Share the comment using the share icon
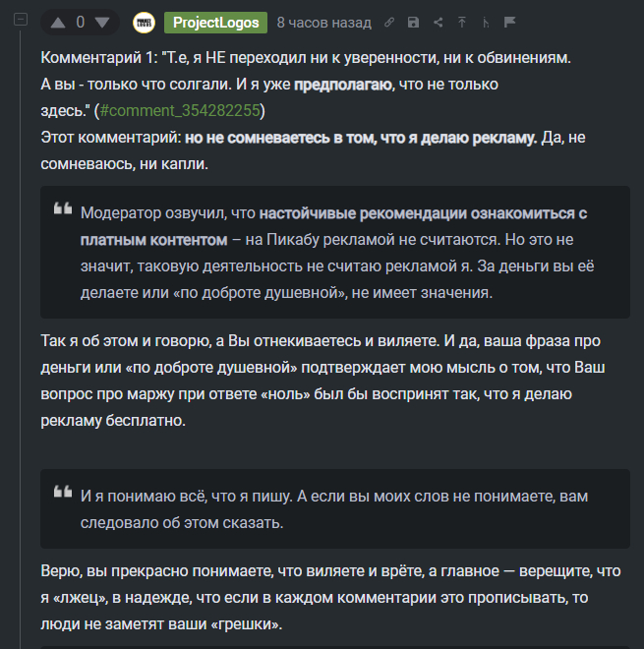This screenshot has height=649, width=644. click(x=438, y=23)
